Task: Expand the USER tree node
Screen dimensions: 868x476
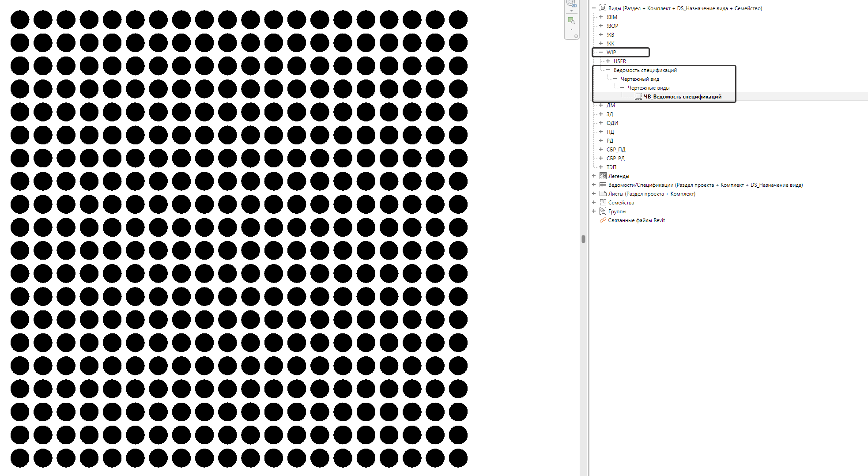Action: pos(608,61)
